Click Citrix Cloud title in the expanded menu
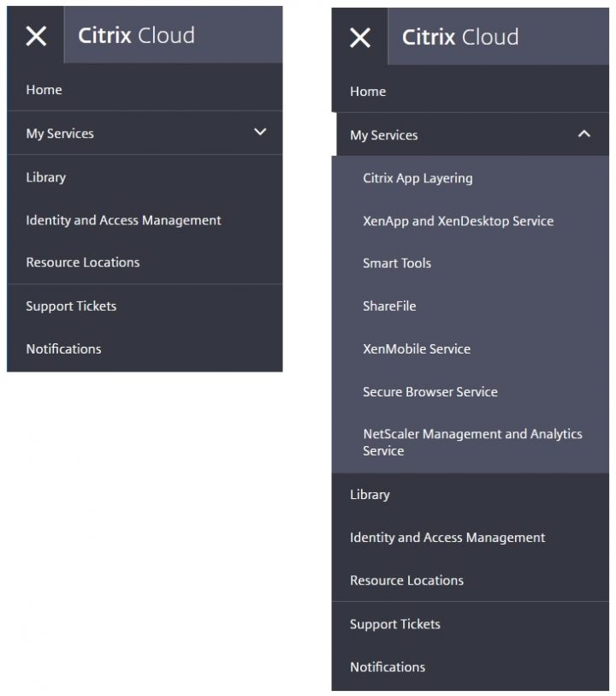 [460, 38]
